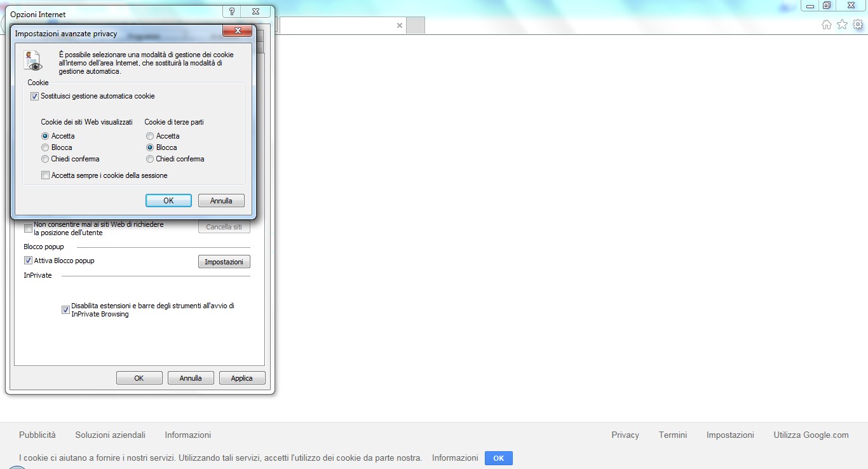Click the help question mark on Opzioni Internet
868x469 pixels.
pyautogui.click(x=231, y=11)
